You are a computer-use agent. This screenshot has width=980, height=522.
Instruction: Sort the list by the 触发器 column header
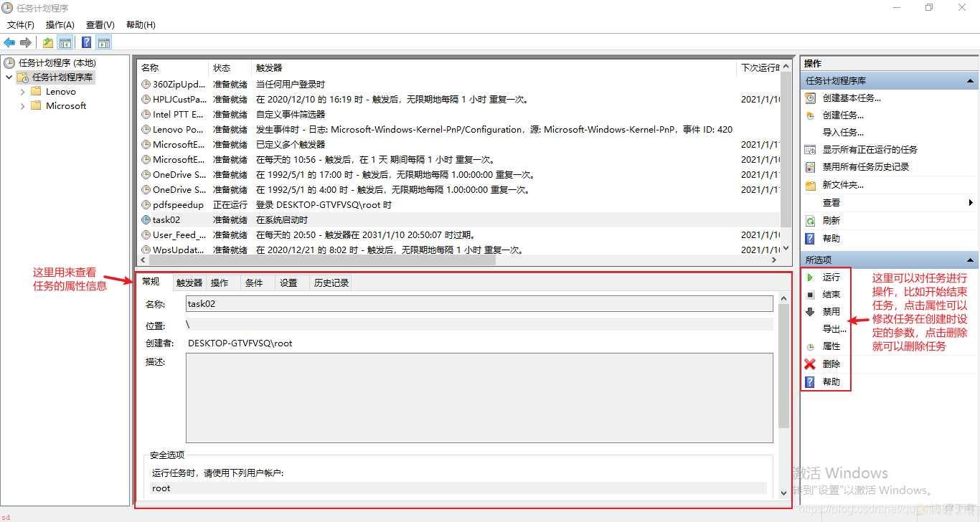[x=494, y=68]
